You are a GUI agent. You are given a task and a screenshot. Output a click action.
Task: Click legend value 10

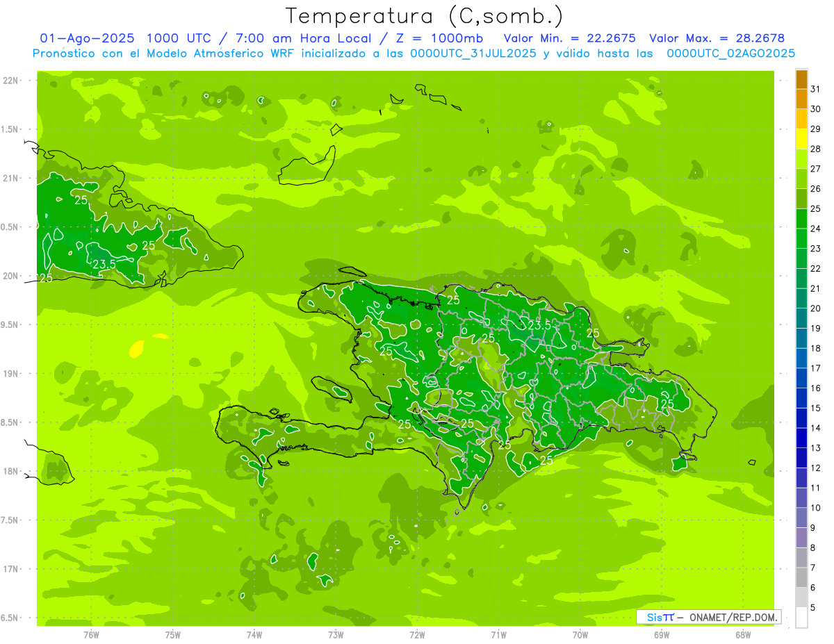(x=816, y=508)
